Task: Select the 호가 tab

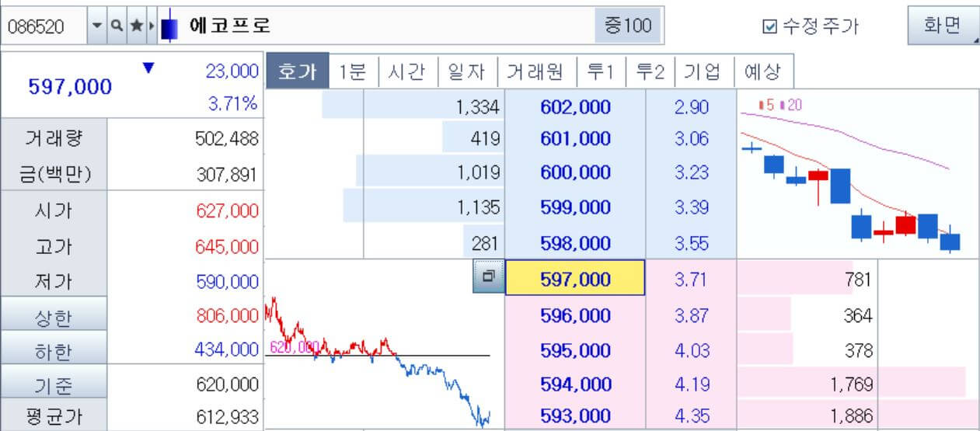Action: coord(297,71)
